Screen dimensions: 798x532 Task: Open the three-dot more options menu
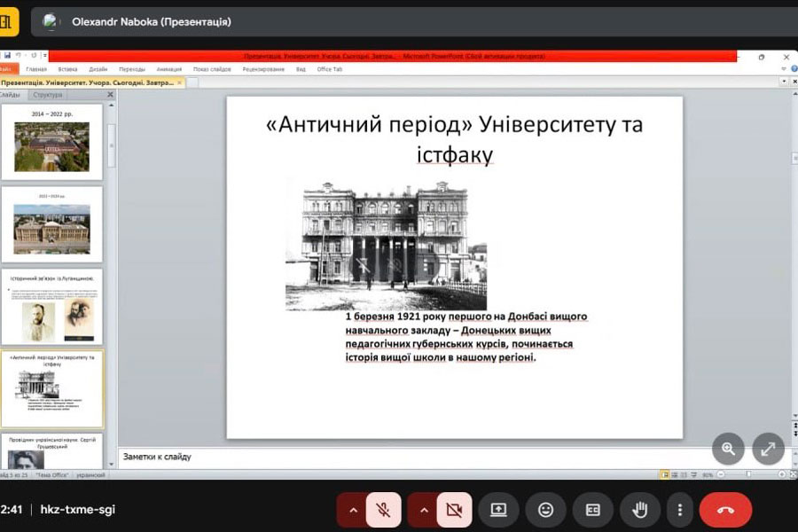tap(679, 510)
